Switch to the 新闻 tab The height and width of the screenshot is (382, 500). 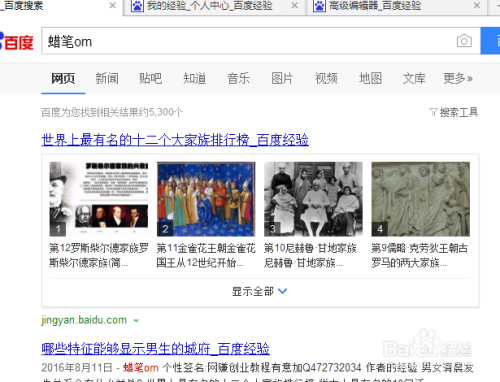coord(107,79)
